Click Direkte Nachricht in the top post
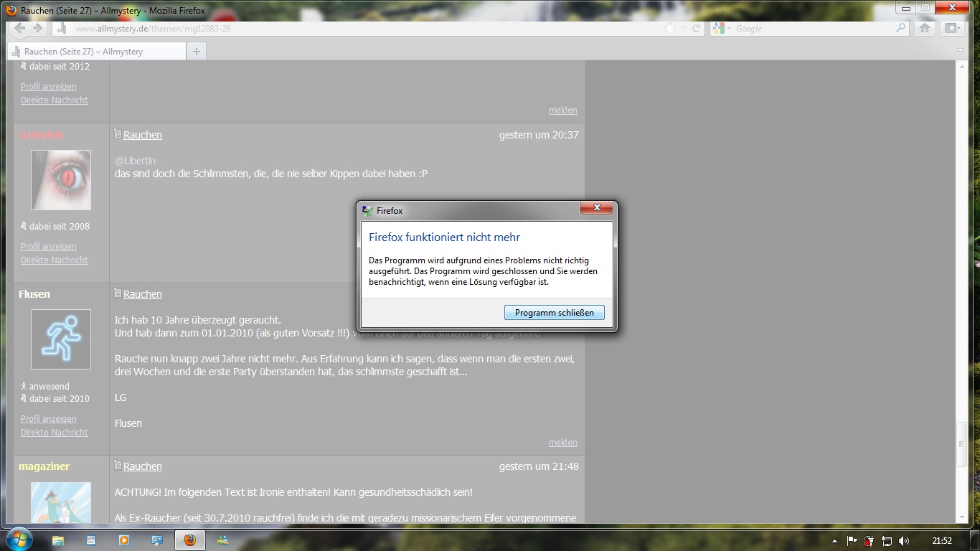980x551 pixels. coord(54,100)
